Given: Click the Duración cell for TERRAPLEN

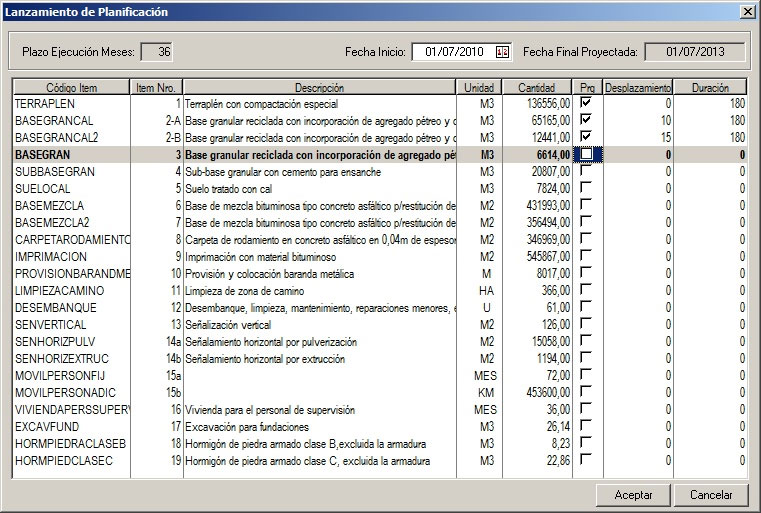Looking at the screenshot, I should coord(710,103).
